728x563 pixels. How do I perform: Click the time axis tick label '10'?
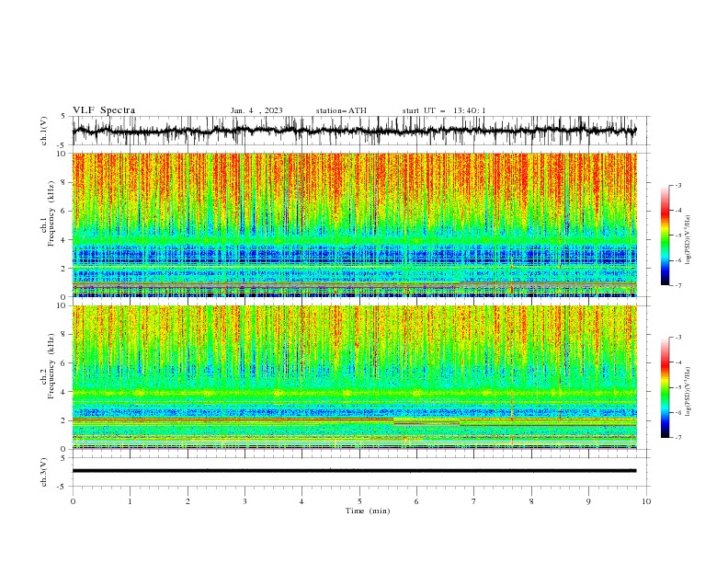click(x=646, y=501)
